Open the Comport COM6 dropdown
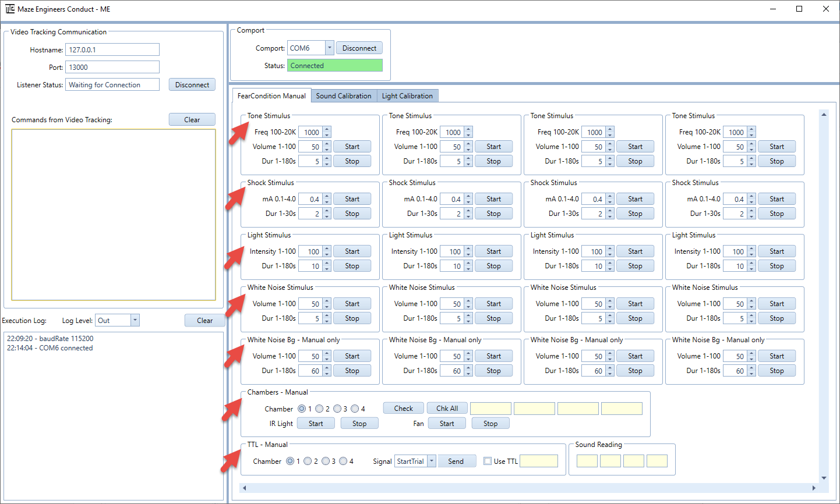Viewport: 840px width, 504px height. click(329, 48)
